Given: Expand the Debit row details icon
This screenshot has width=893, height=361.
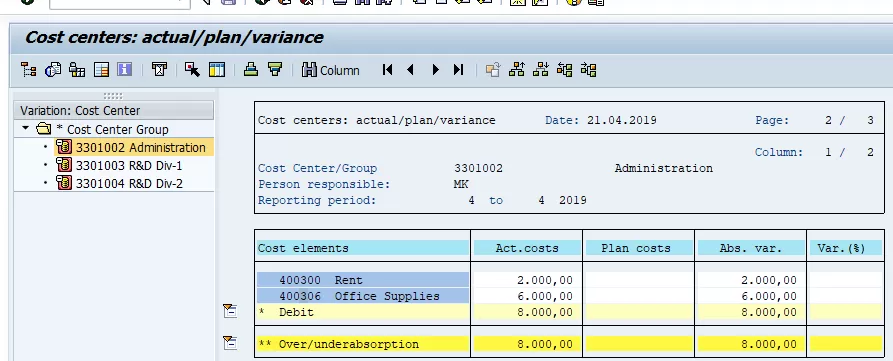Looking at the screenshot, I should 230,311.
